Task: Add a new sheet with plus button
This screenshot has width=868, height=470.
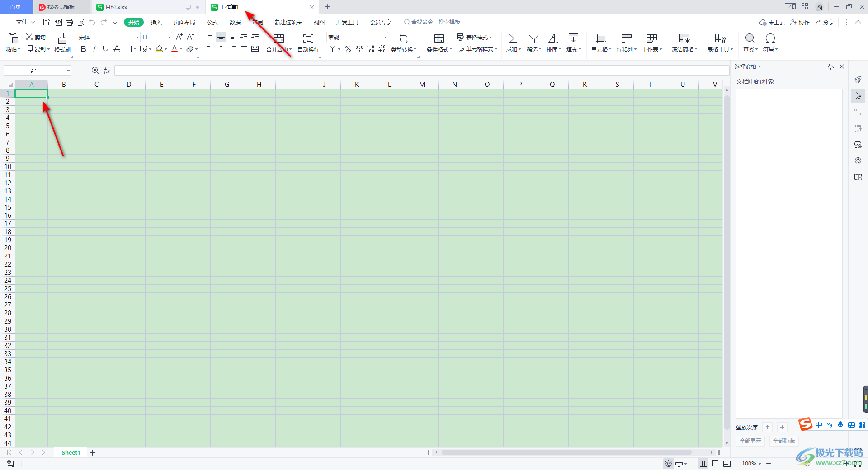Action: pyautogui.click(x=93, y=452)
